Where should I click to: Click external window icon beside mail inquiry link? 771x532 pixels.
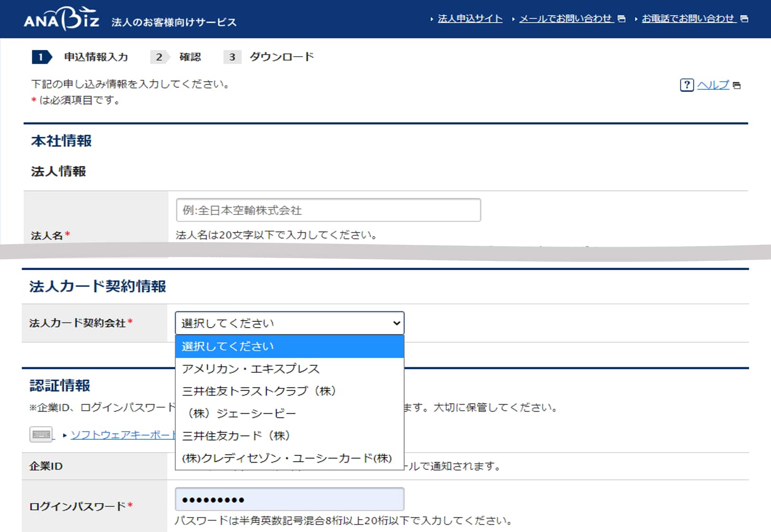[x=621, y=19]
